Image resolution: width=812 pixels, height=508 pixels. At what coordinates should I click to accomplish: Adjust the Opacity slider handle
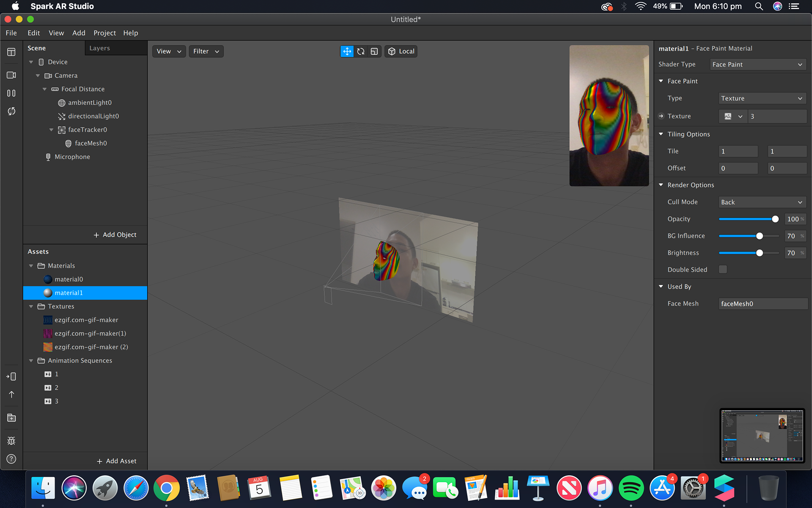pos(775,219)
